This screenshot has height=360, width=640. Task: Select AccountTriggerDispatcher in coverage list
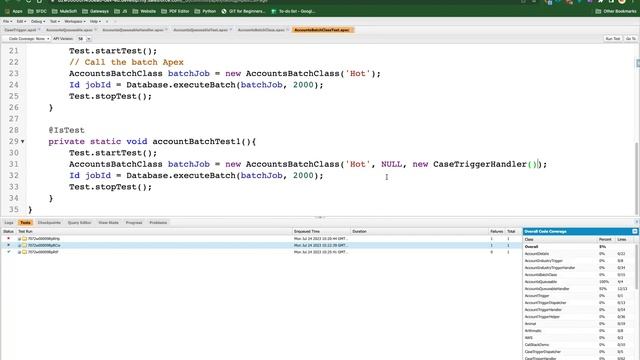[x=545, y=303]
